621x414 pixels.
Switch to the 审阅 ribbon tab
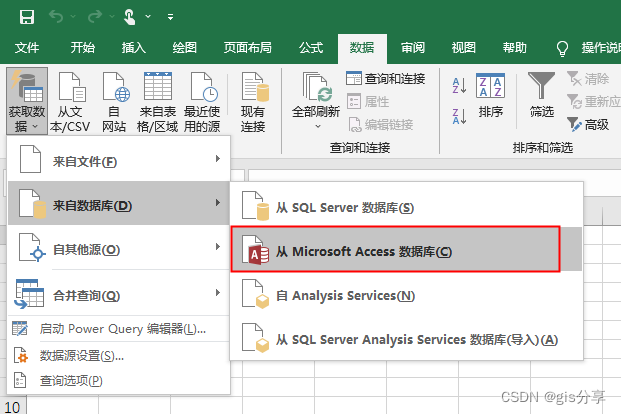pos(413,48)
